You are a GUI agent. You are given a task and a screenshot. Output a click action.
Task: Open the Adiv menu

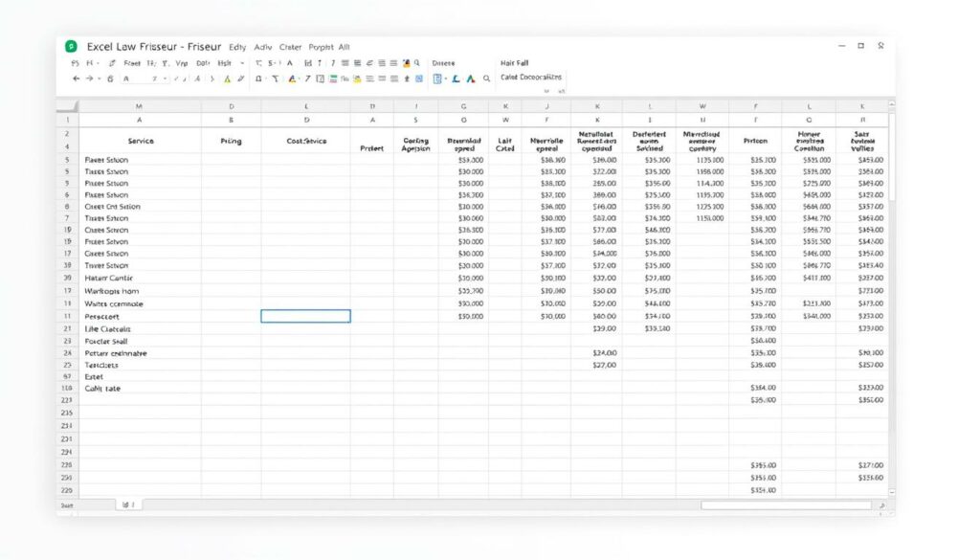pyautogui.click(x=263, y=47)
